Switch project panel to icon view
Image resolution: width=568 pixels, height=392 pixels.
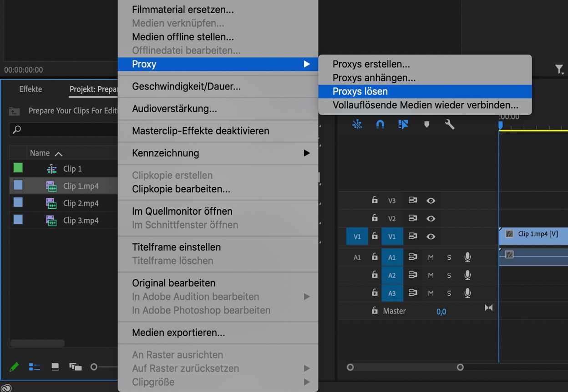pyautogui.click(x=55, y=367)
